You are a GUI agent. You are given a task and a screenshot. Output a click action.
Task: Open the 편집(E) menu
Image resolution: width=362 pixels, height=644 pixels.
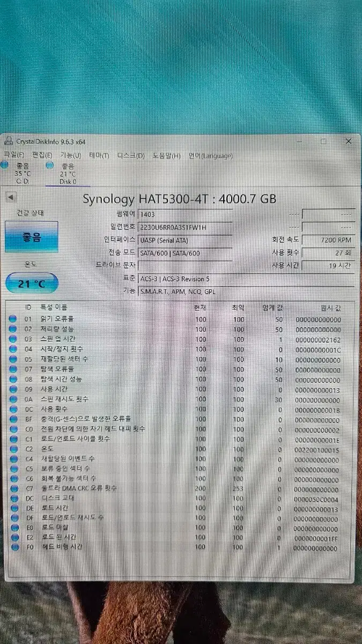coord(41,155)
